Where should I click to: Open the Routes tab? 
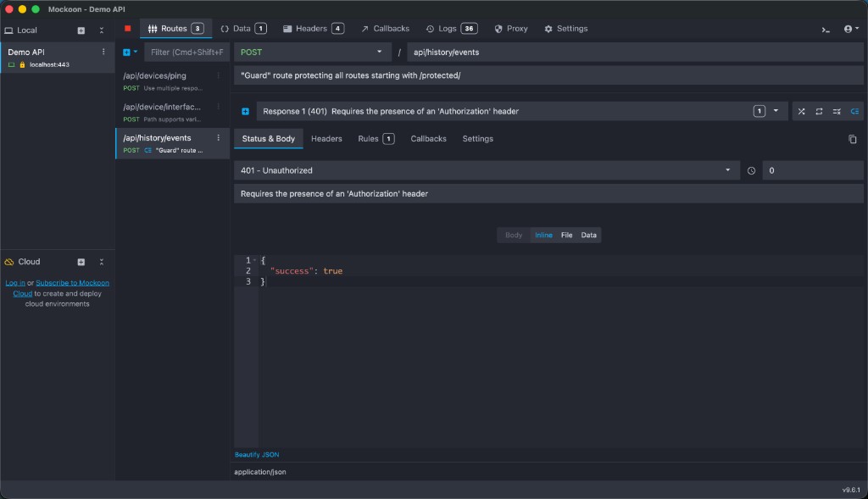coord(175,28)
